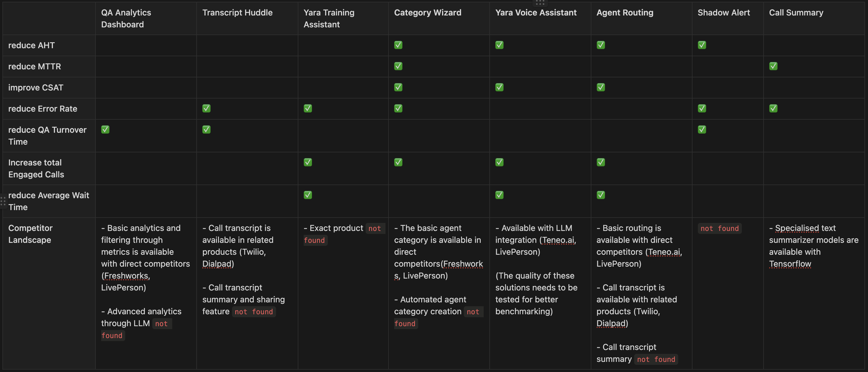Click the reduce AHT checkmark under Shadow Alert
The image size is (868, 372).
tap(702, 45)
